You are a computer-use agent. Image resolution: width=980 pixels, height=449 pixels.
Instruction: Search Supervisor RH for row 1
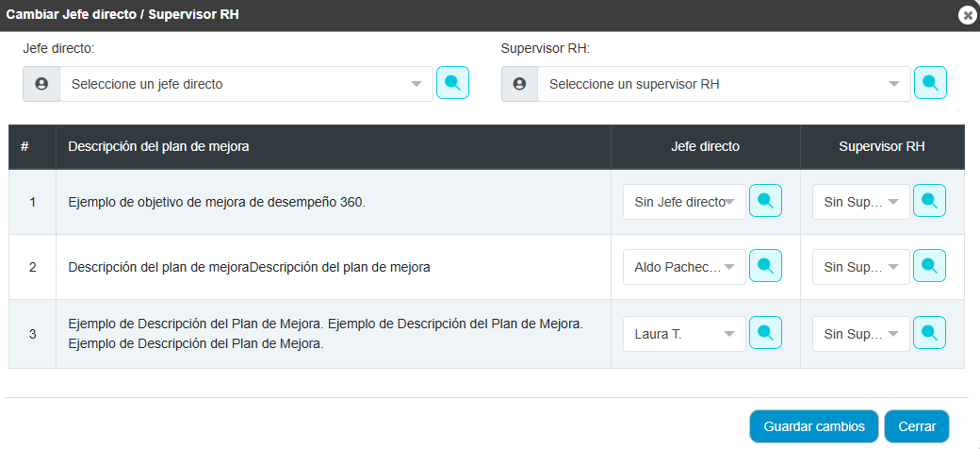coord(929,201)
